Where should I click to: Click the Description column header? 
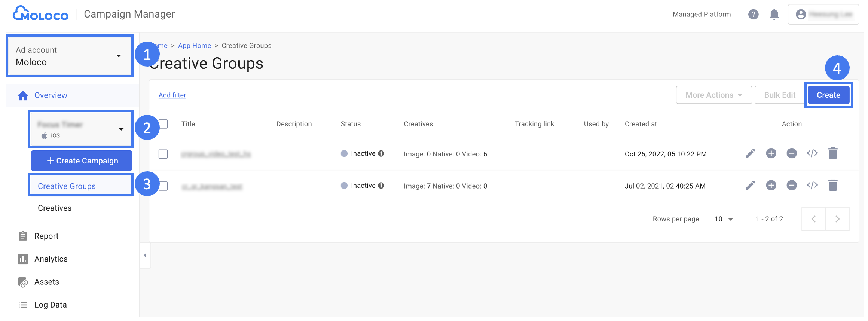tap(294, 124)
